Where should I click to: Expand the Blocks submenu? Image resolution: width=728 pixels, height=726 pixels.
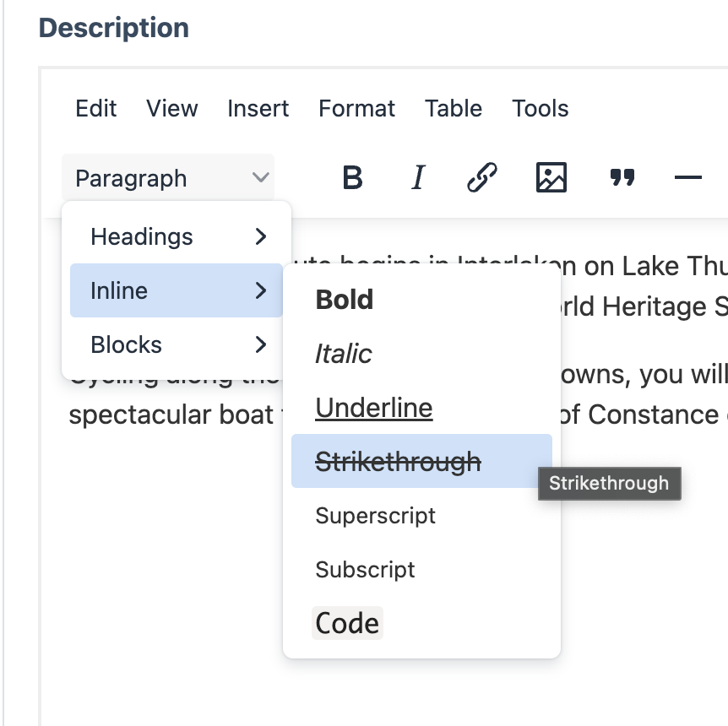177,344
